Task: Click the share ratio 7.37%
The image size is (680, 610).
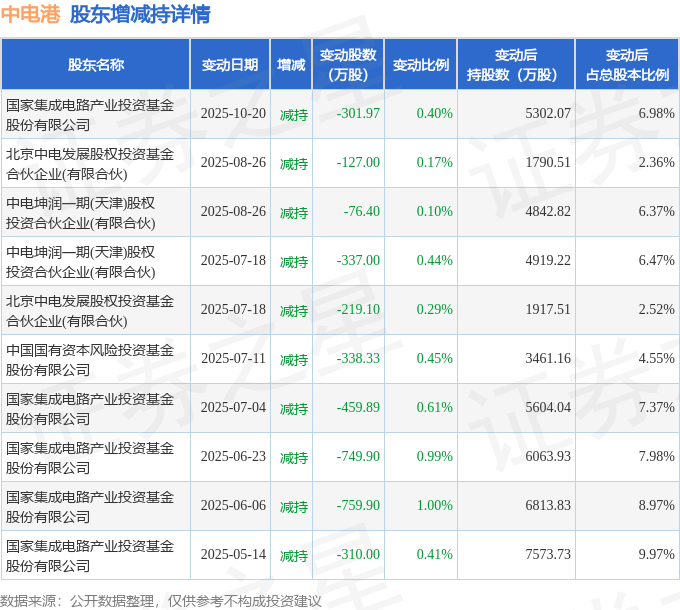Action: click(657, 407)
